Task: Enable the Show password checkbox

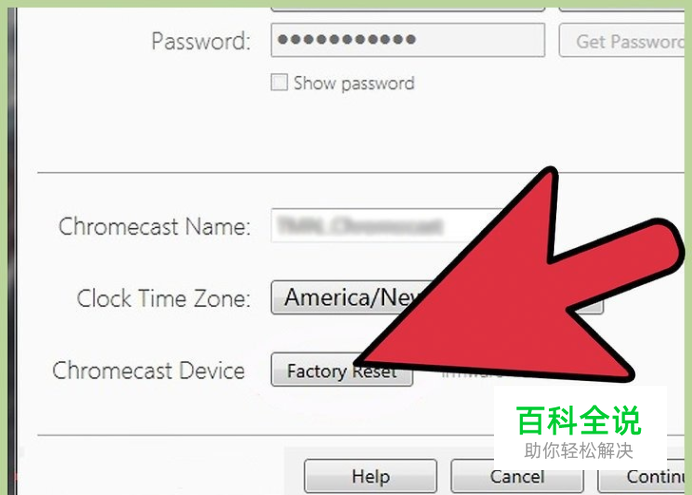Action: (279, 82)
